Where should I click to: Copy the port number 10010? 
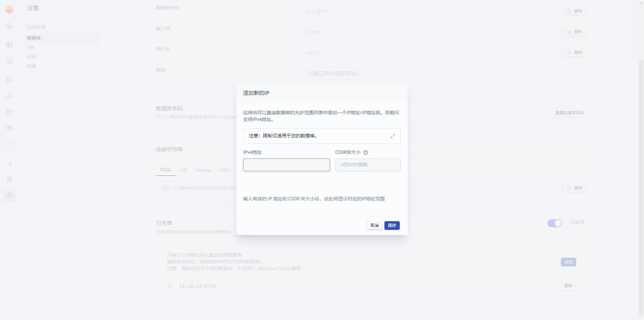pyautogui.click(x=575, y=32)
